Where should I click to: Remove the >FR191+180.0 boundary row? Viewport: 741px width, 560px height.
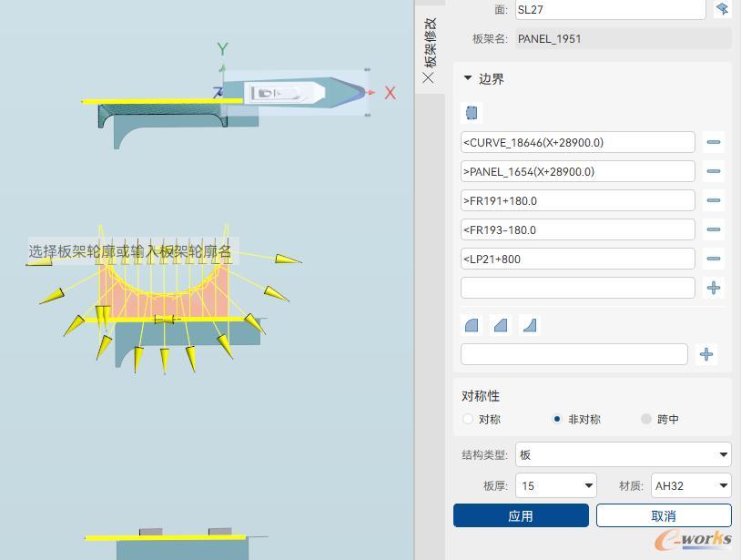tap(713, 200)
